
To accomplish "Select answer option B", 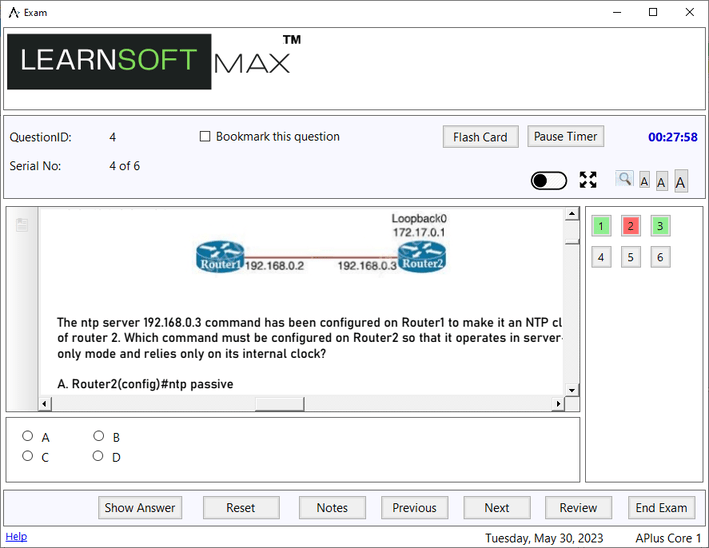I will pos(99,436).
